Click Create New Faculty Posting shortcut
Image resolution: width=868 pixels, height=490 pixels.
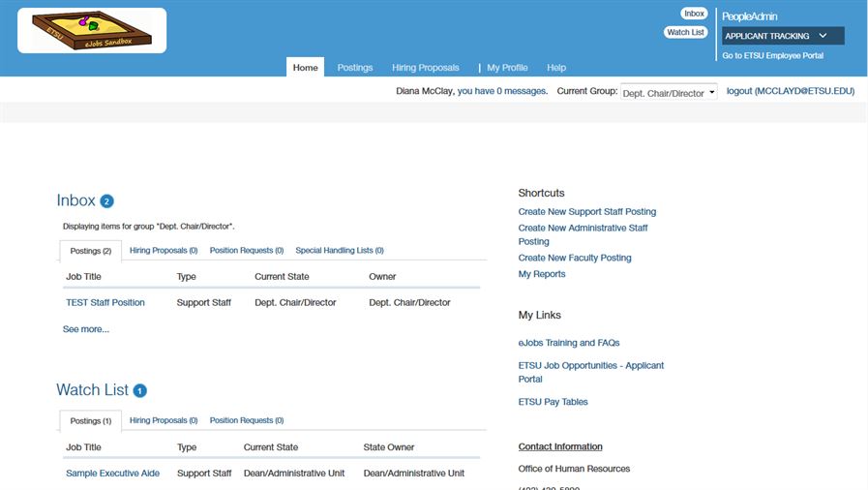575,259
